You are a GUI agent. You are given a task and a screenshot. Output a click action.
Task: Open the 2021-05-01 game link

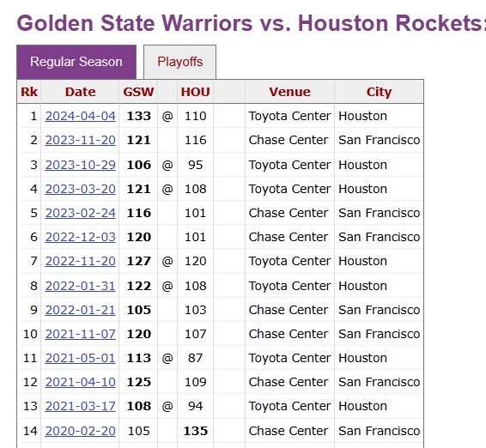(x=80, y=358)
